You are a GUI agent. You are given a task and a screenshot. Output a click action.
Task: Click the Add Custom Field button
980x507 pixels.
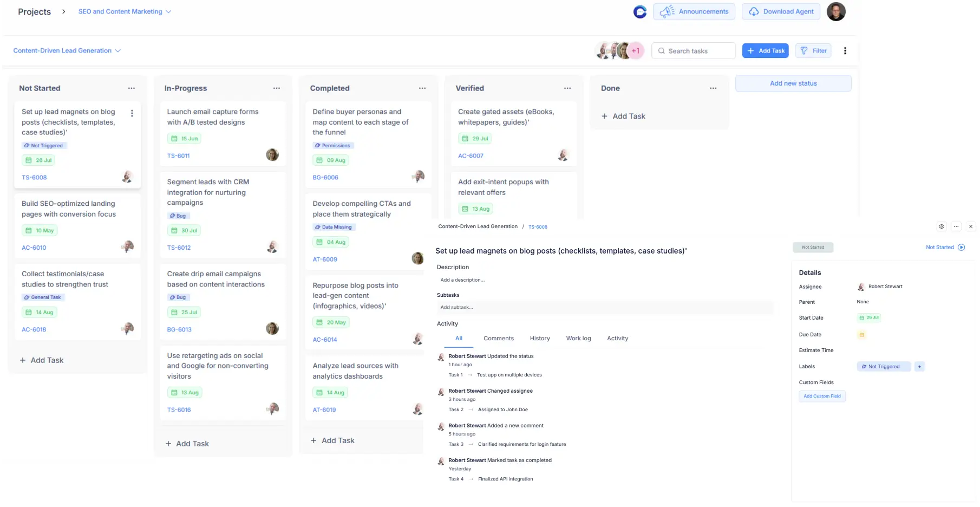coord(822,396)
